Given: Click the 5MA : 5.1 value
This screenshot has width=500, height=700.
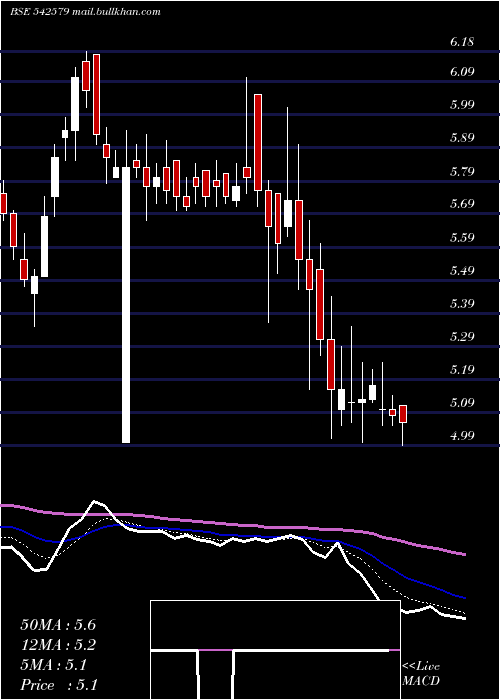Looking at the screenshot, I should coord(54,665).
